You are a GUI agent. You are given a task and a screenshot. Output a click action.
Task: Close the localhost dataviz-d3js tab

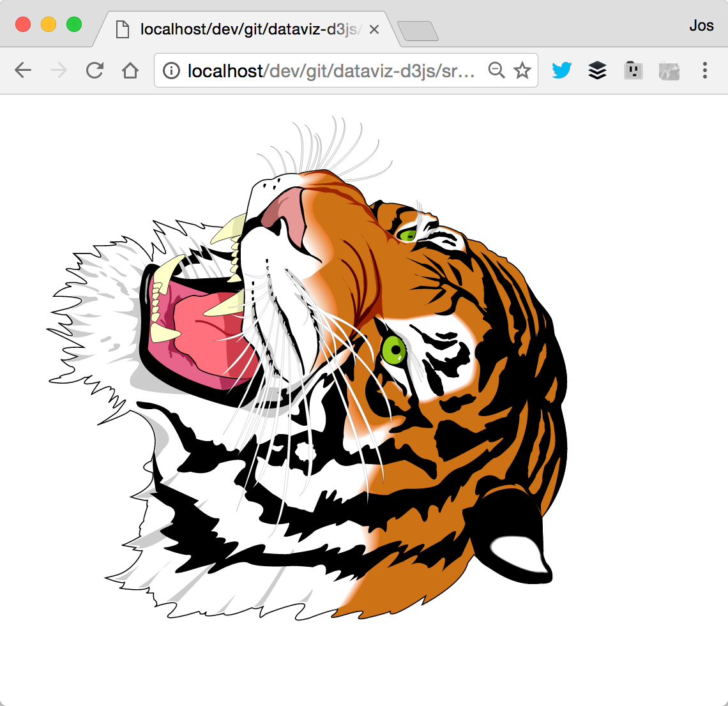click(374, 30)
